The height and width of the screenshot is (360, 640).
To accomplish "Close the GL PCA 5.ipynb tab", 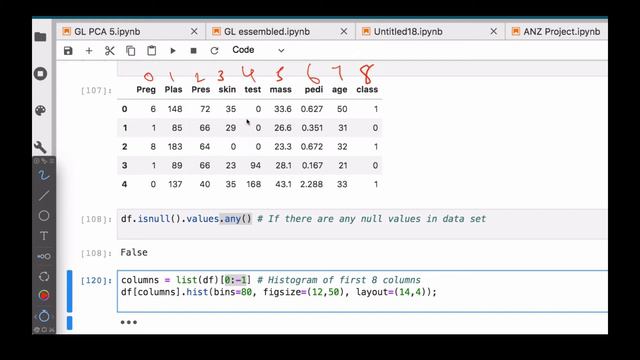I will 194,31.
